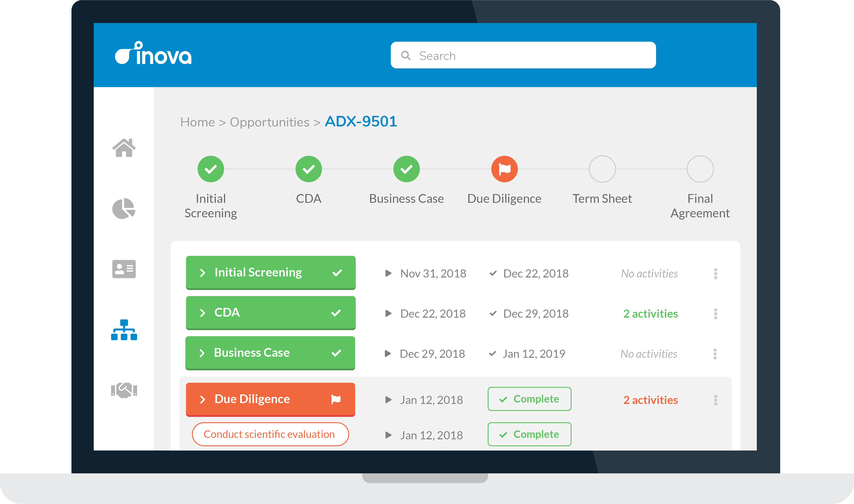
Task: Toggle the empty Term Sheet stage circle
Action: click(602, 169)
